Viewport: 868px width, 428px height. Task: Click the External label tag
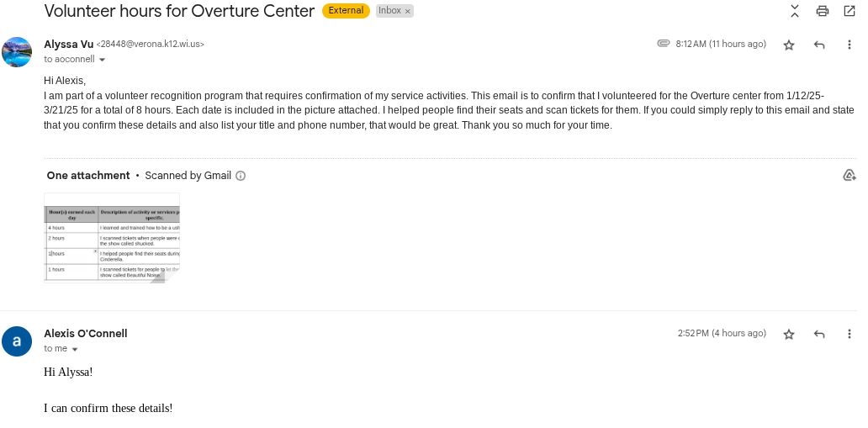[x=346, y=11]
